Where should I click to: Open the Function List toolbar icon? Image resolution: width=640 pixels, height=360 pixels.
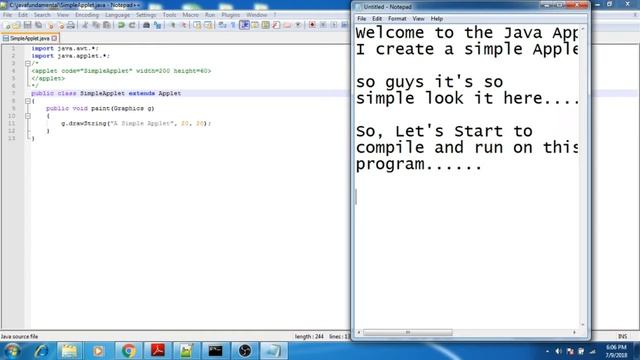click(276, 25)
